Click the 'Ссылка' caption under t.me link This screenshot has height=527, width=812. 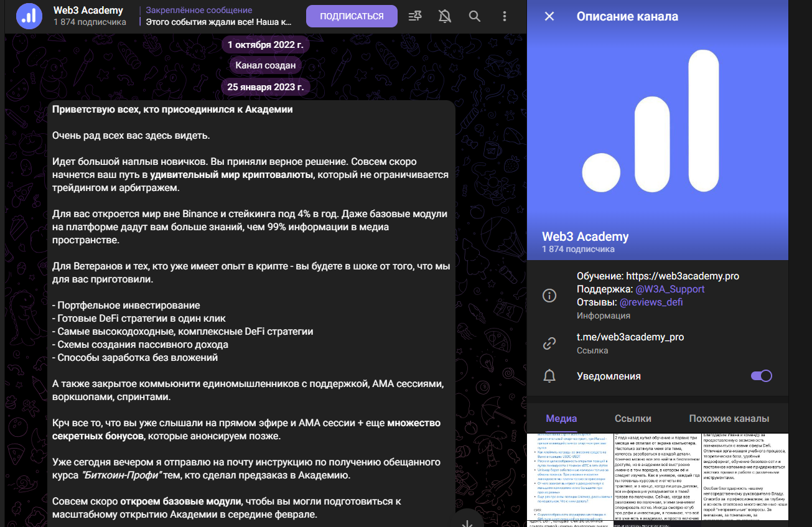[592, 350]
